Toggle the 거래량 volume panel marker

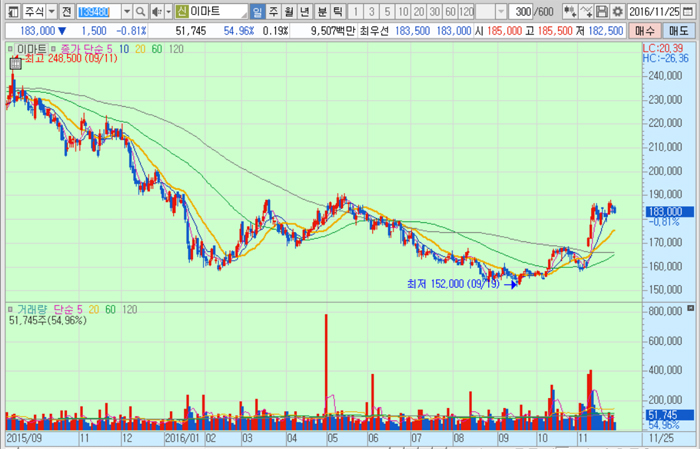coord(12,310)
